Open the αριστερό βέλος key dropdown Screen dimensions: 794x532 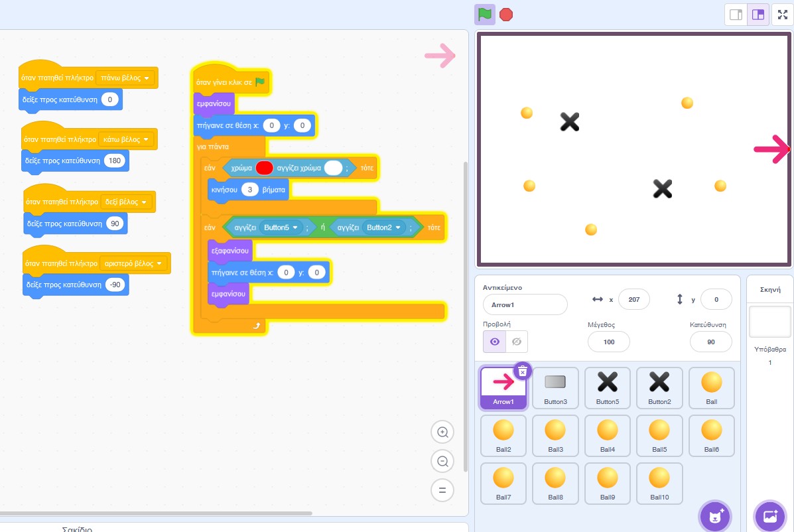point(133,263)
